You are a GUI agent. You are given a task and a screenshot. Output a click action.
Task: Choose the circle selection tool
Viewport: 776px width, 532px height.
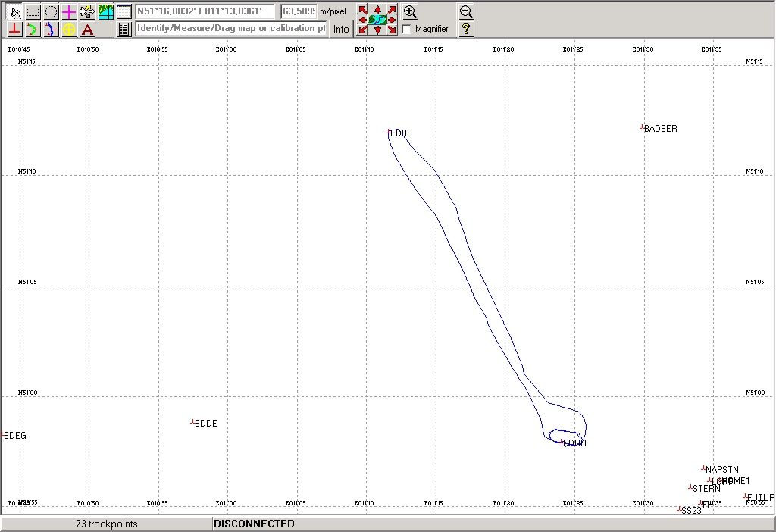pyautogui.click(x=51, y=11)
